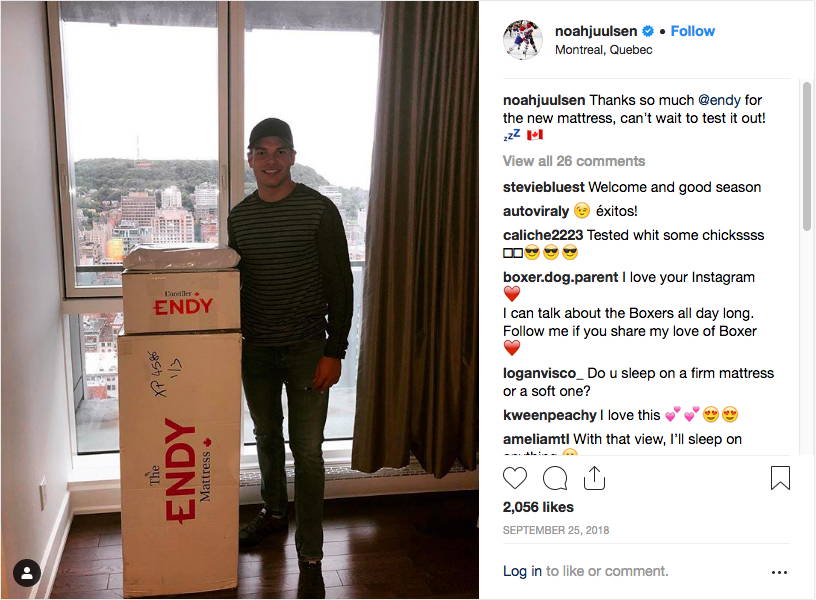Save post using the bookmark icon
This screenshot has width=816, height=600.
pyautogui.click(x=780, y=478)
